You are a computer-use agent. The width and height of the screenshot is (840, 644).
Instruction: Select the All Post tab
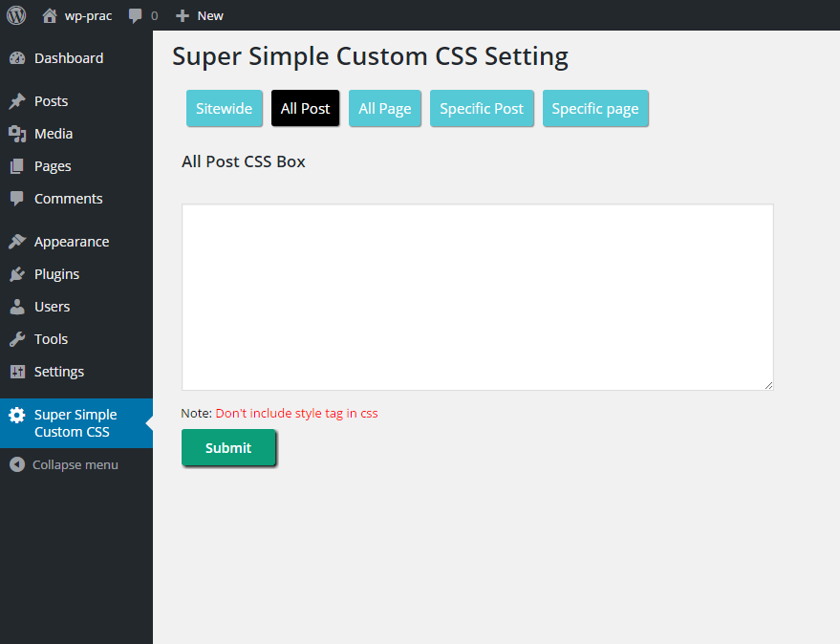[306, 108]
